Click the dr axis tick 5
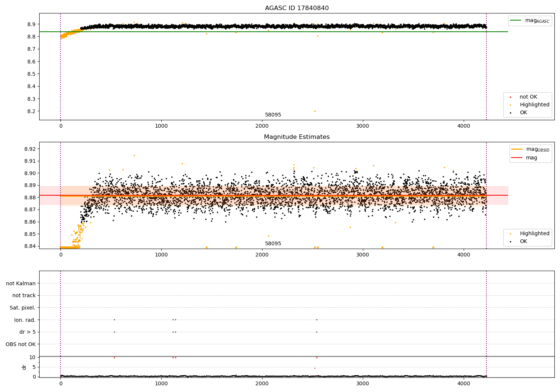 [34, 367]
